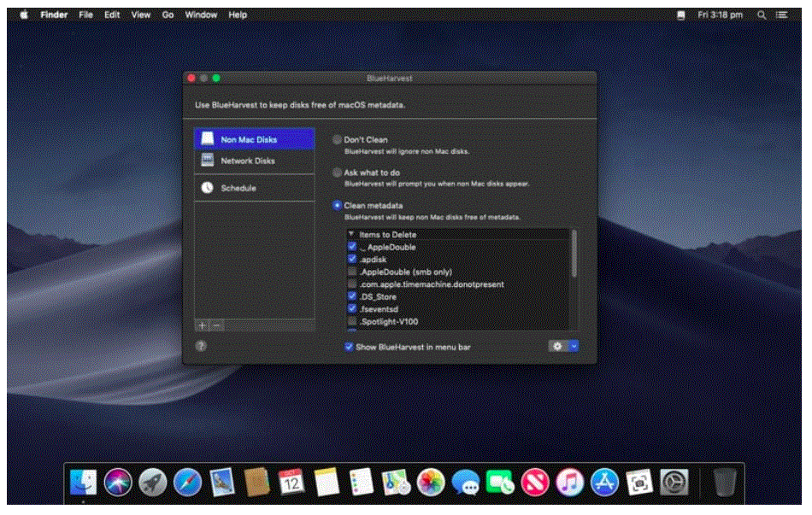The image size is (812, 515).
Task: Open the Help menu
Action: tap(238, 15)
